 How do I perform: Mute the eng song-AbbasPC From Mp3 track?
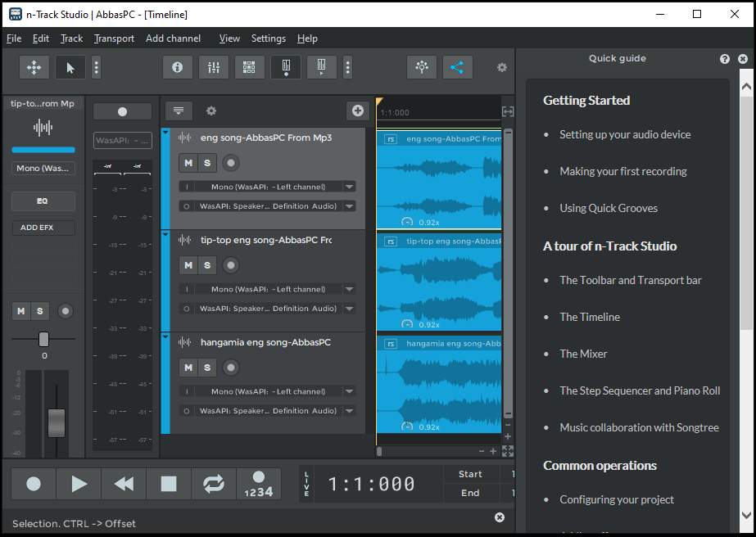click(x=188, y=163)
